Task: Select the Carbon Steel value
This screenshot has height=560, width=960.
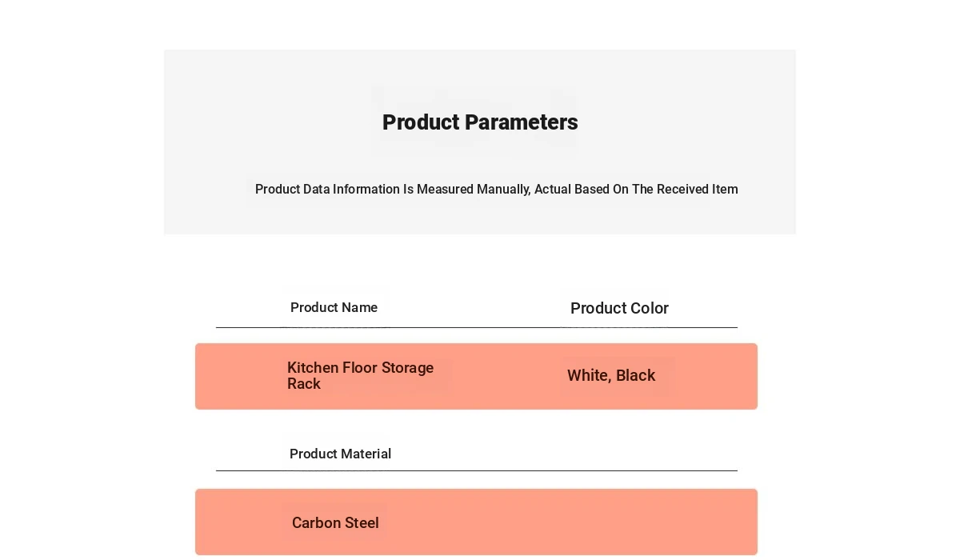Action: tap(335, 523)
